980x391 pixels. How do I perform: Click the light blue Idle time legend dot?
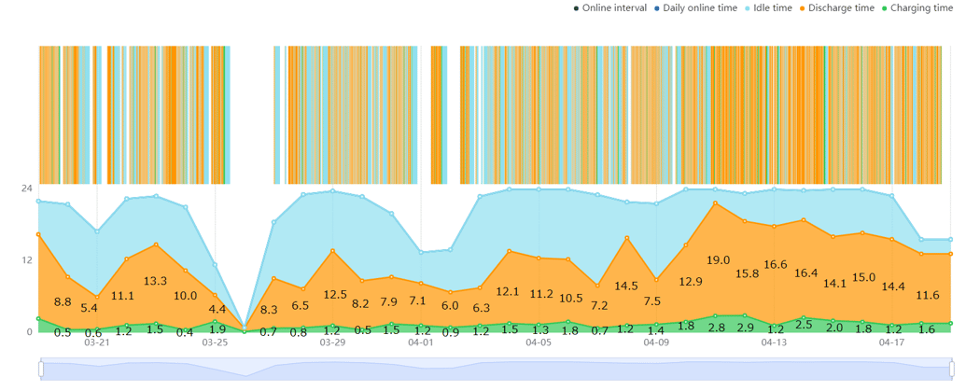747,8
